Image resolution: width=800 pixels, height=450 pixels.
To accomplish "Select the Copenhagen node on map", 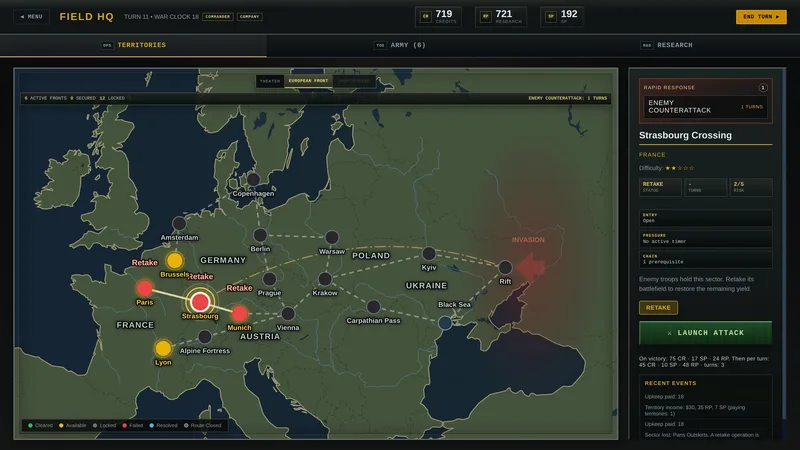I will (x=253, y=180).
